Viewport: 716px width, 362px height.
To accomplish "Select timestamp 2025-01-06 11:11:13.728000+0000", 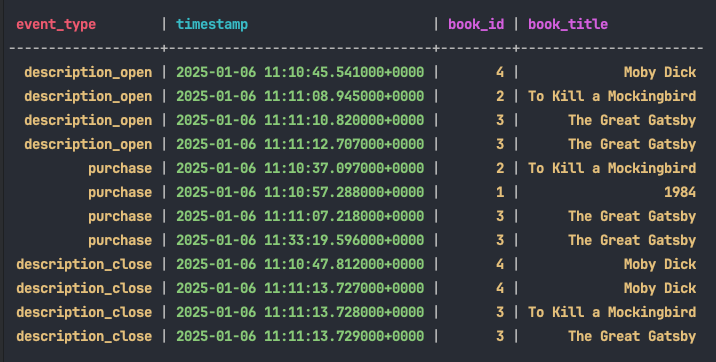I will [300, 312].
